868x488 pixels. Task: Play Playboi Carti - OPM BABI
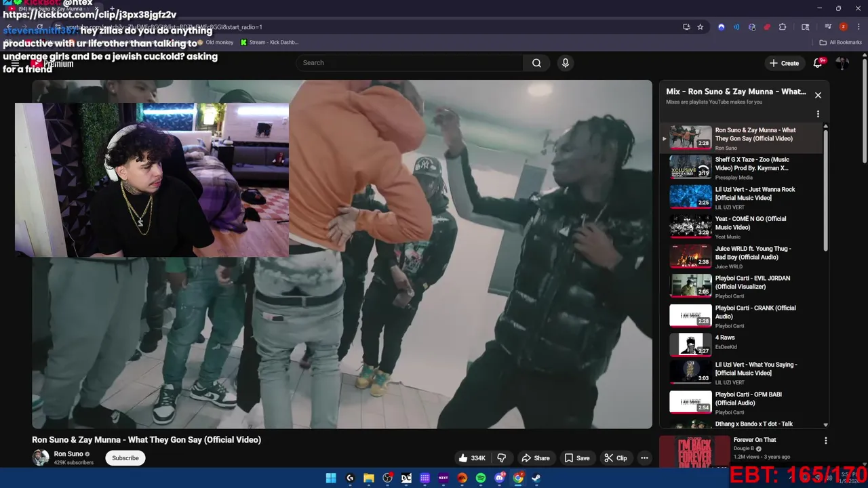(743, 403)
